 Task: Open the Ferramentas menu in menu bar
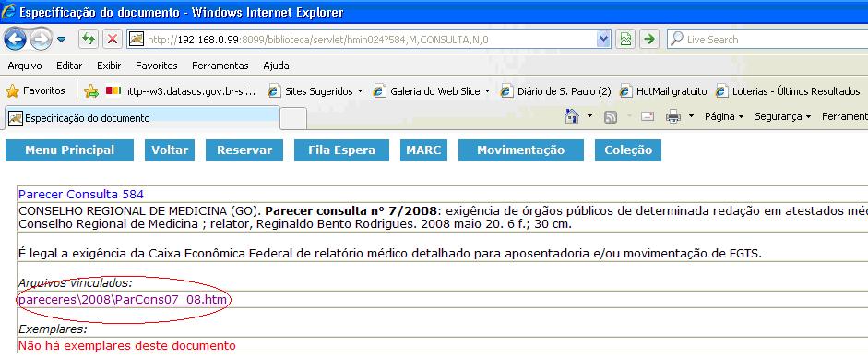coord(220,66)
